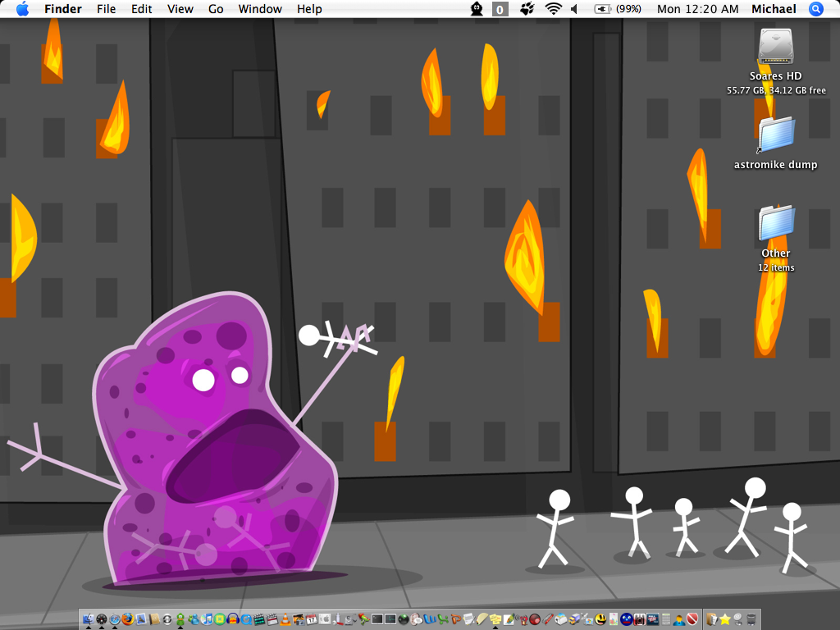Open the Go menu

click(216, 8)
